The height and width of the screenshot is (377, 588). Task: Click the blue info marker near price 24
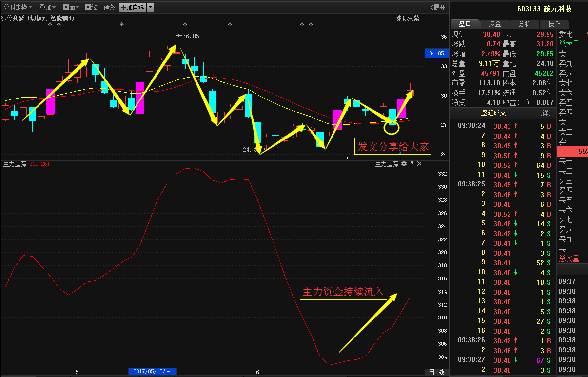[400, 154]
